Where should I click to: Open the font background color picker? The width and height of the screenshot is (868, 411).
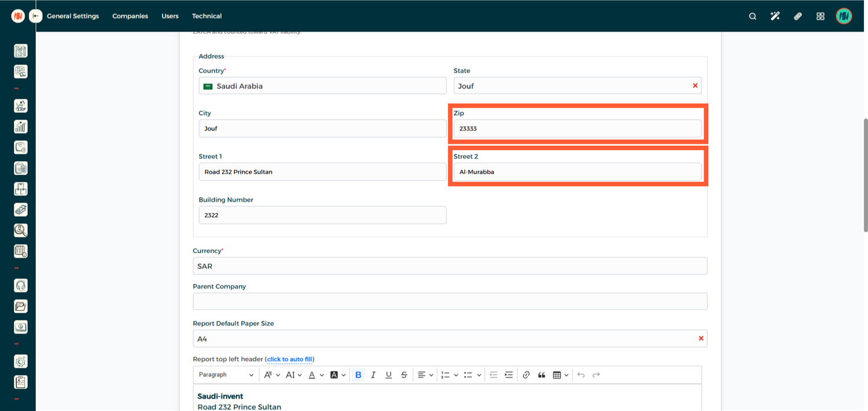click(337, 375)
